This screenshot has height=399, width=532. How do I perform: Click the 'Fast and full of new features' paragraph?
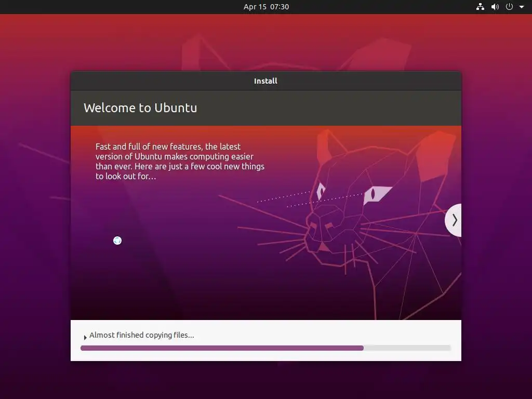tap(180, 161)
